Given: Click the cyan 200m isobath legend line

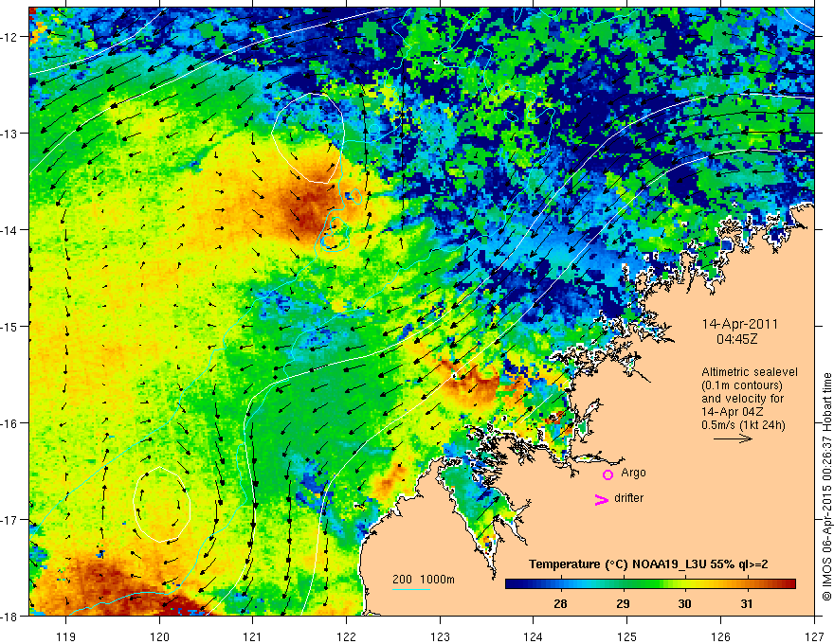Looking at the screenshot, I should 411,590.
